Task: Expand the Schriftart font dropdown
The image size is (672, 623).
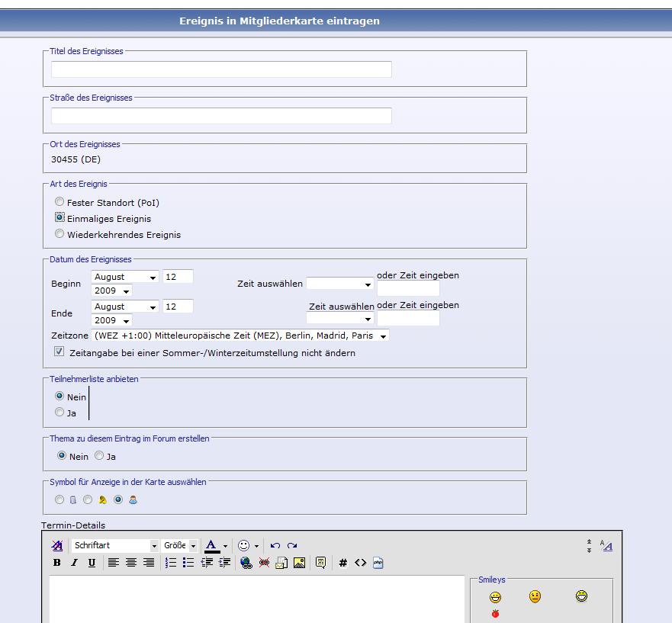Action: pyautogui.click(x=115, y=546)
